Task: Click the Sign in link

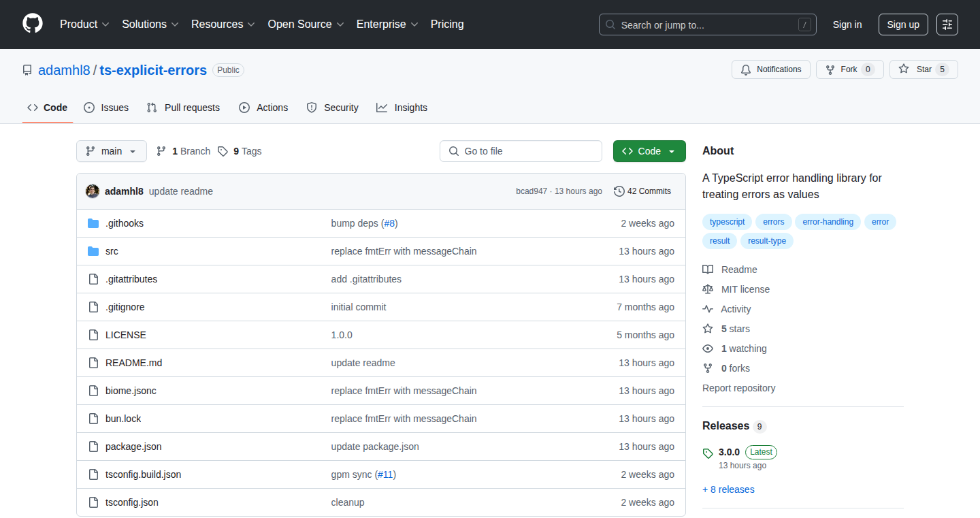Action: tap(847, 25)
